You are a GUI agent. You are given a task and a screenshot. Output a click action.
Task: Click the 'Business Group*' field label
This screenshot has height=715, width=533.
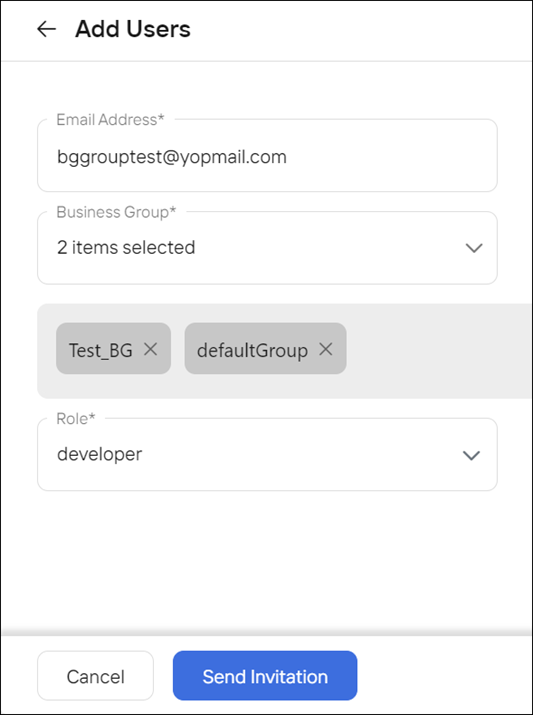coord(116,212)
